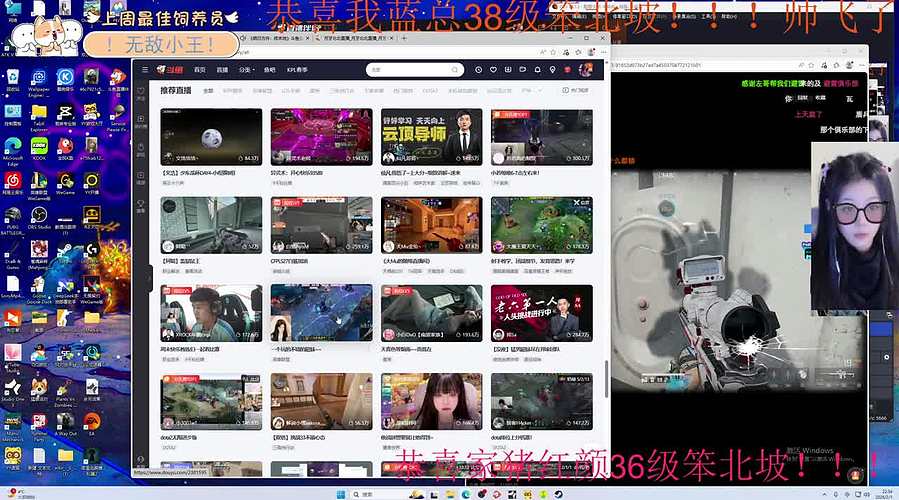Open the Douyu hamburger menu
Screen dimensions: 899x500
(x=145, y=69)
